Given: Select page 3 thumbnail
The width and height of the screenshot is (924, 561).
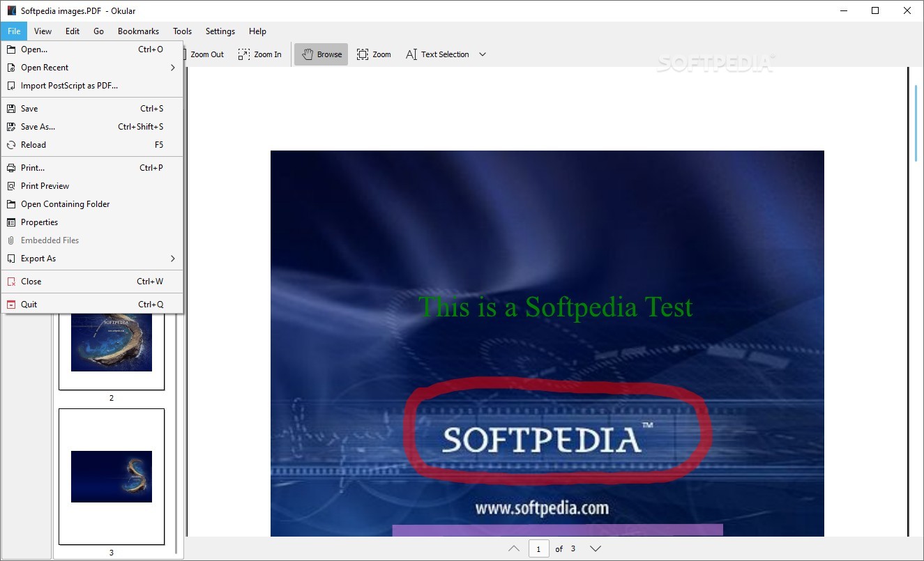Looking at the screenshot, I should tap(112, 477).
